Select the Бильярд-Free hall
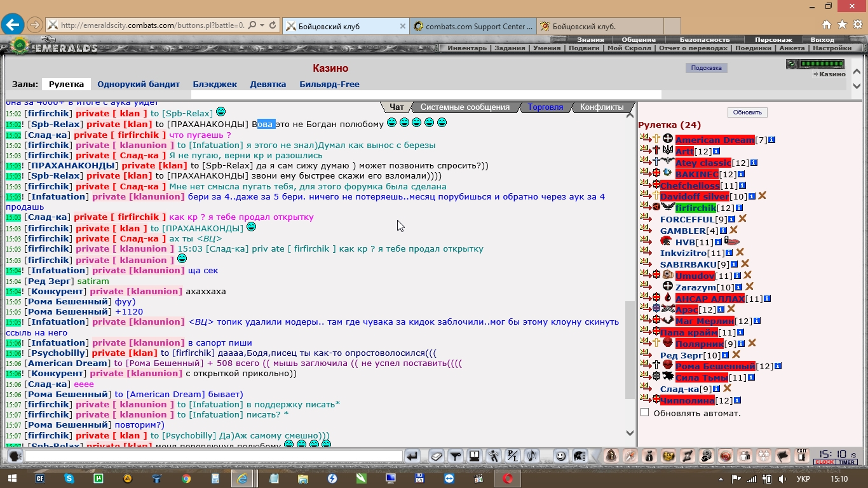The height and width of the screenshot is (488, 868). click(x=329, y=84)
